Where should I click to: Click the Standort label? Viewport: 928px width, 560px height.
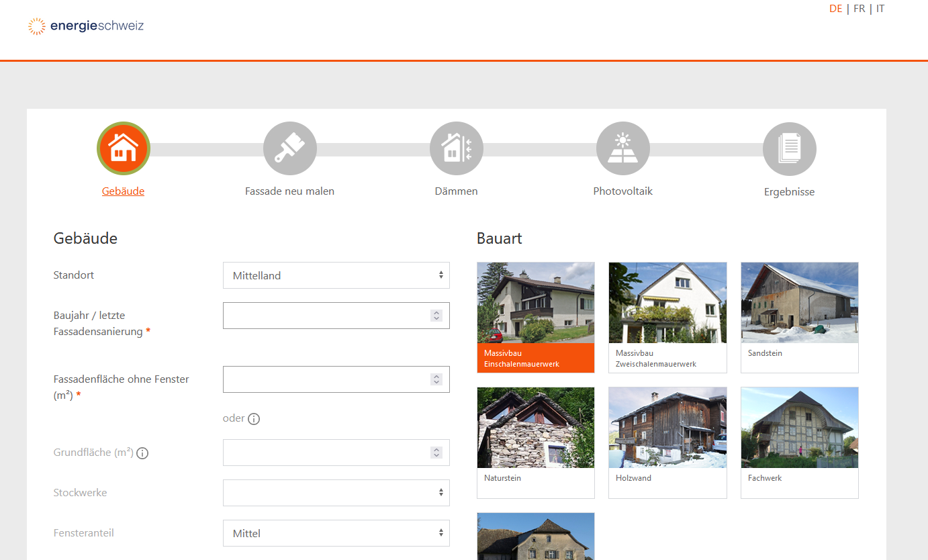tap(74, 275)
